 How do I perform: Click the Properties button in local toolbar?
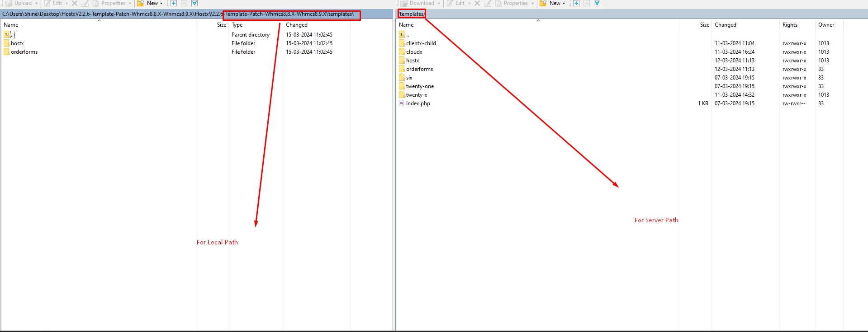tap(109, 3)
